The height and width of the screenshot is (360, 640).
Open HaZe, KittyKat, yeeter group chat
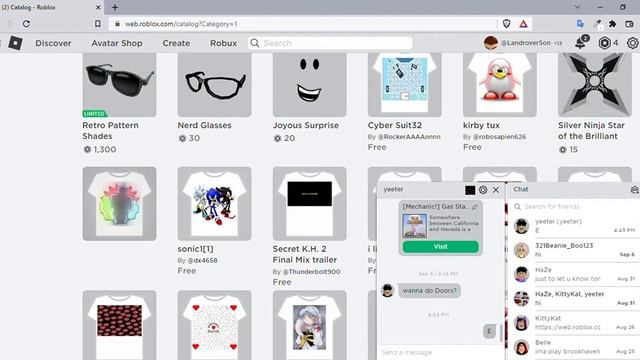pyautogui.click(x=573, y=298)
